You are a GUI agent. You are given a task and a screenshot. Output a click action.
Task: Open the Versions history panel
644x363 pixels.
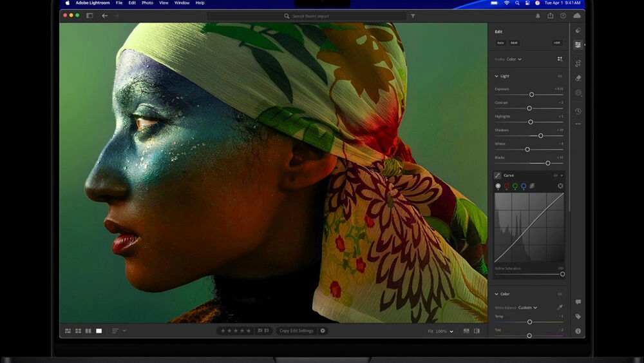578,111
